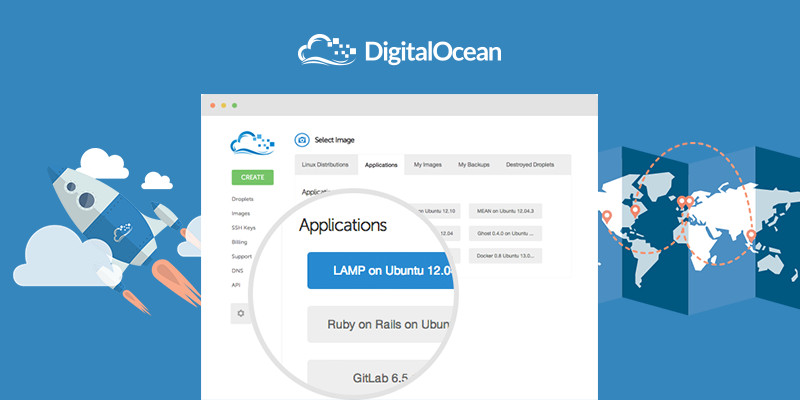Image resolution: width=800 pixels, height=400 pixels.
Task: Click the red window close dot
Action: (x=213, y=106)
